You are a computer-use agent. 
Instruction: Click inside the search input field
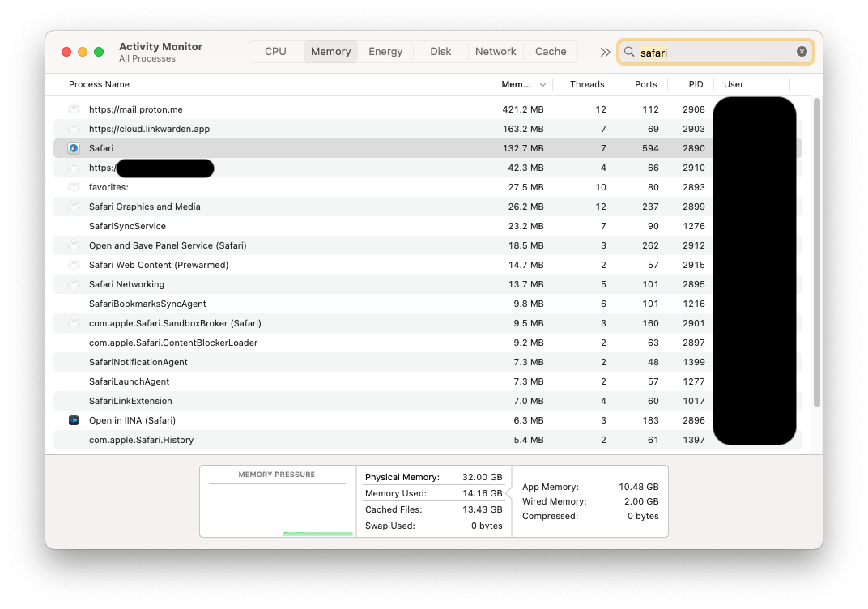coord(713,51)
